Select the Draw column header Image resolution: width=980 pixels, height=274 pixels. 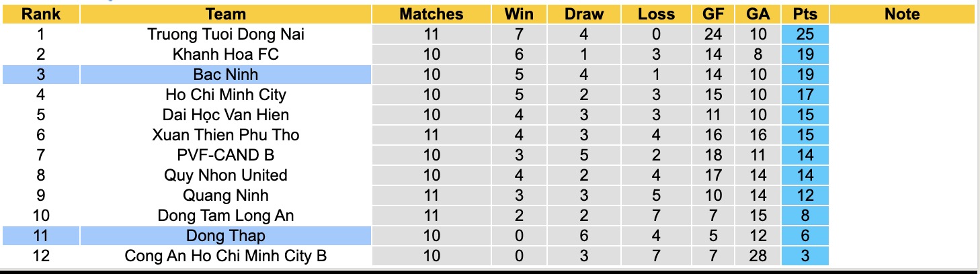coord(583,14)
